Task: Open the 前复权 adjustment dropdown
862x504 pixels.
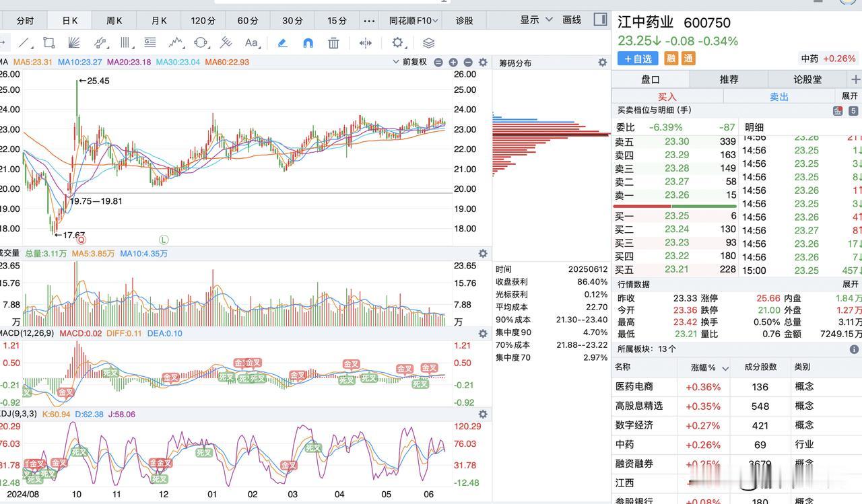Action: coord(409,62)
